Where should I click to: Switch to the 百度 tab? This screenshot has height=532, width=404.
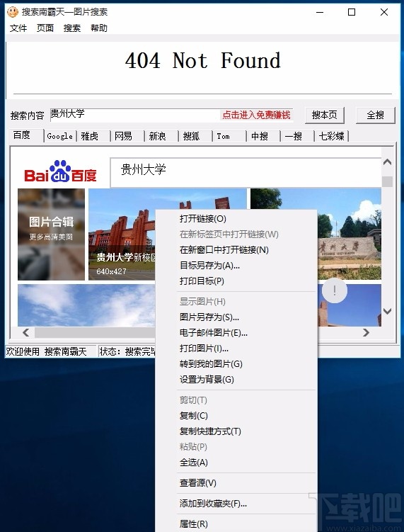coord(26,135)
